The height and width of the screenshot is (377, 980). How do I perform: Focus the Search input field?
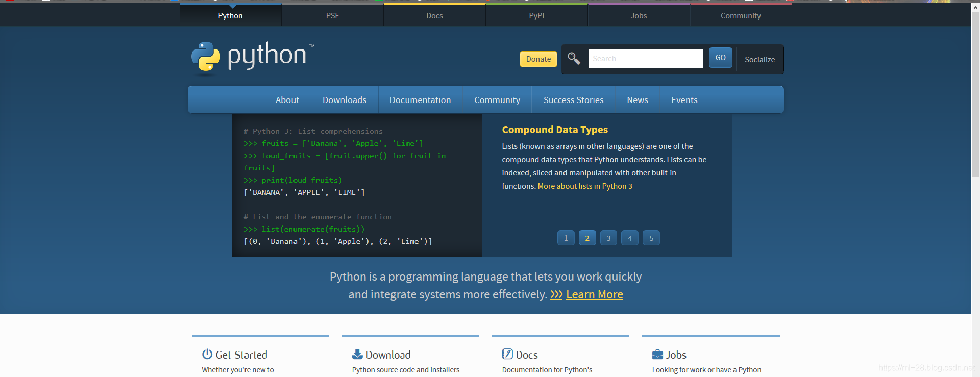[646, 59]
